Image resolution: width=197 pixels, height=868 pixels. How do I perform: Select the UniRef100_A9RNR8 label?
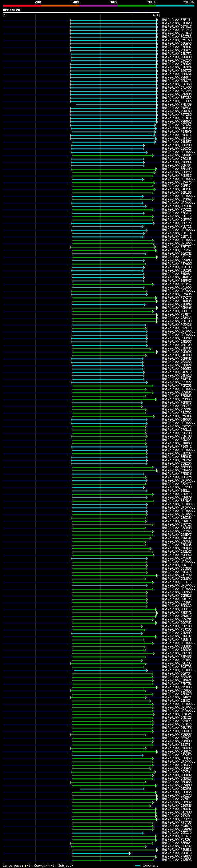(x=176, y=122)
